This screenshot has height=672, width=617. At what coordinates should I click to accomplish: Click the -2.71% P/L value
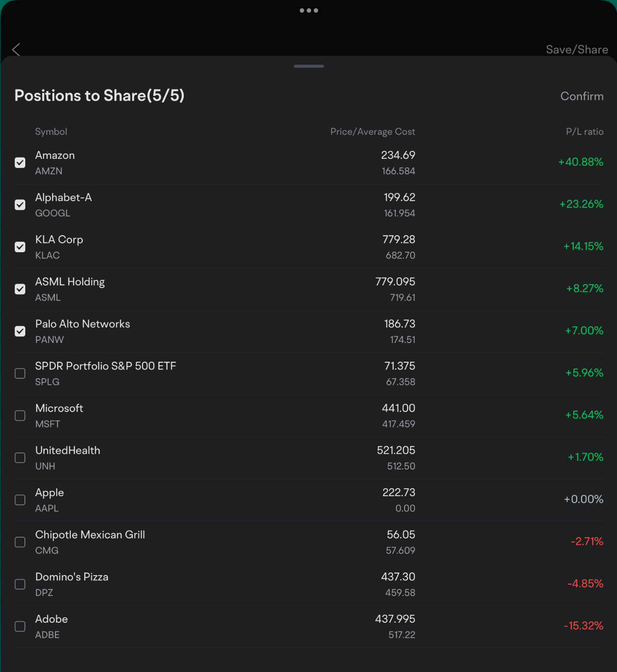pyautogui.click(x=587, y=542)
